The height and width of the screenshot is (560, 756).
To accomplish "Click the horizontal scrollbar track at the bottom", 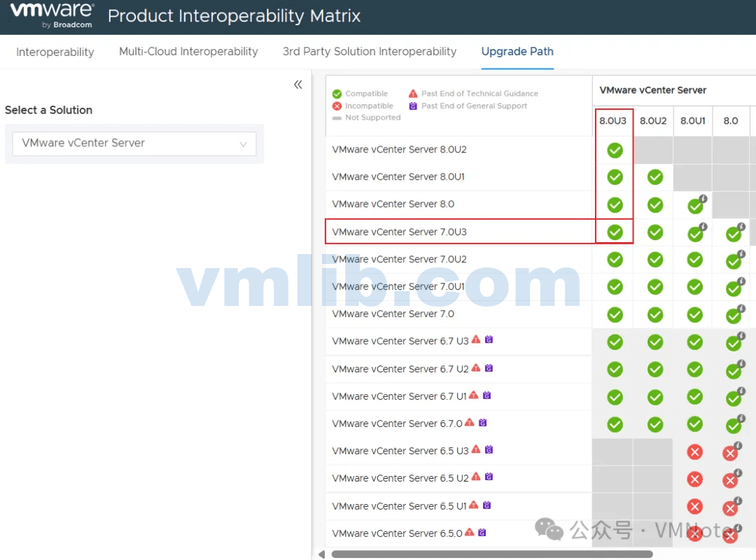I will click(x=490, y=554).
